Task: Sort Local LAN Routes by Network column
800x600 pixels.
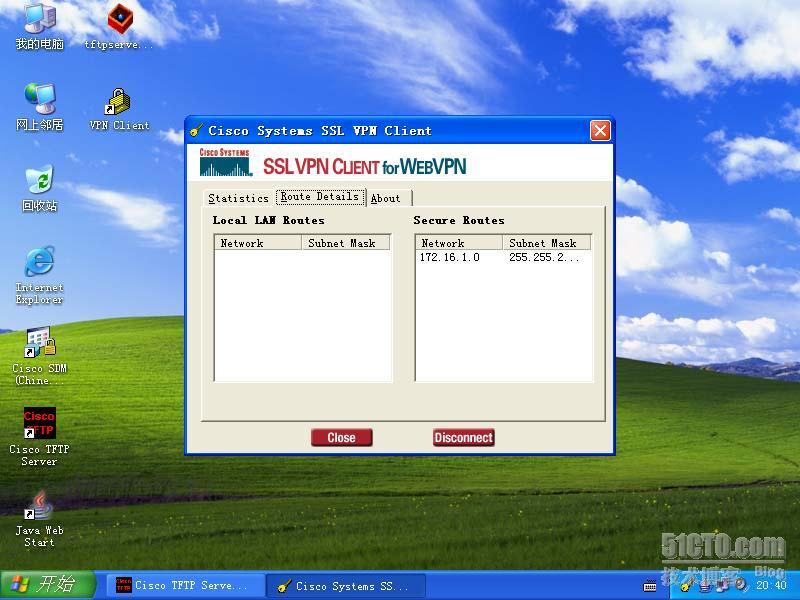Action: tap(258, 243)
